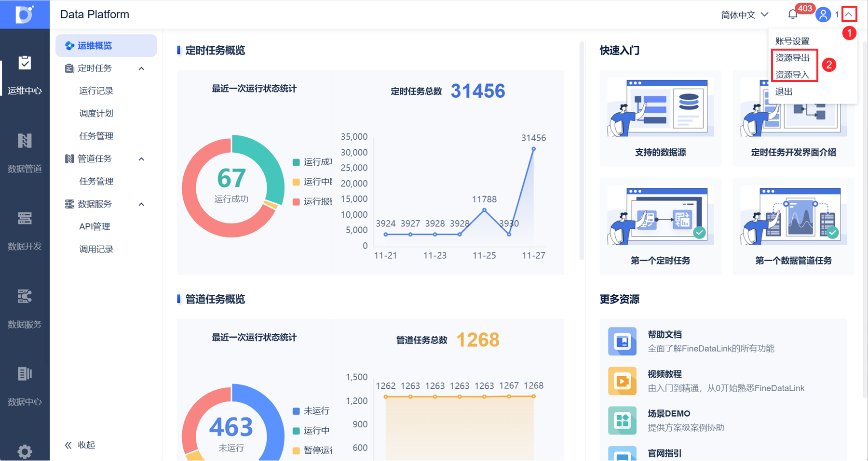Choose 账号设置 from user menu
The height and width of the screenshot is (461, 868).
pyautogui.click(x=792, y=41)
